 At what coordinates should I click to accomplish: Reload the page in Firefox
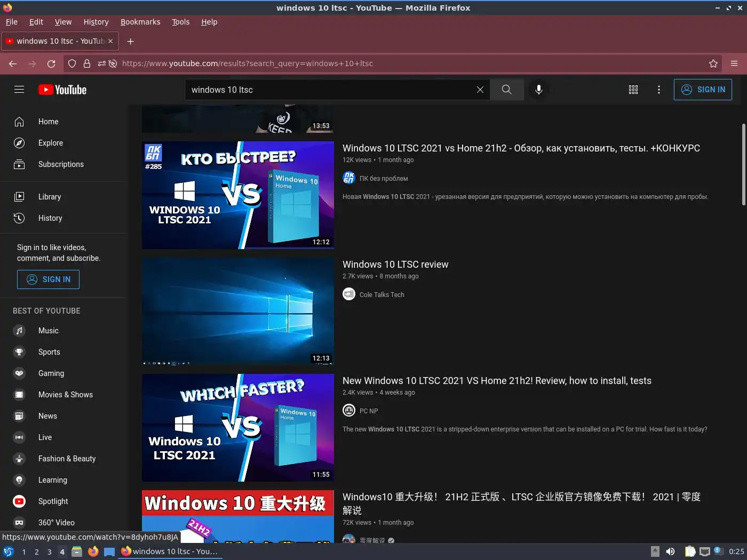(x=51, y=63)
